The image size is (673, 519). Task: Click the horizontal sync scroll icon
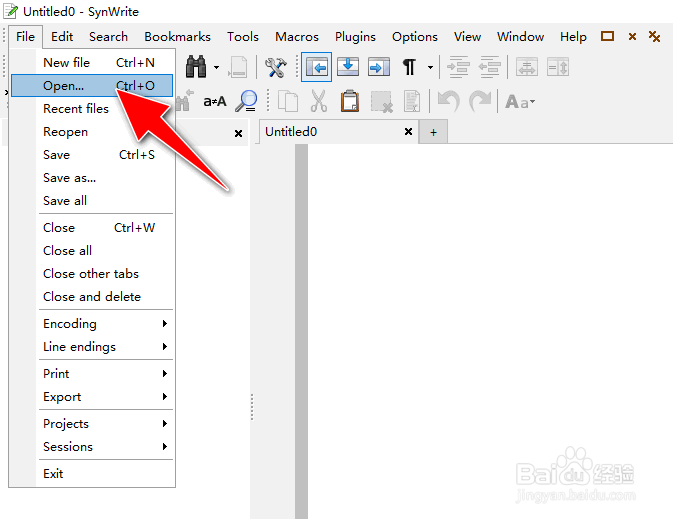click(x=527, y=67)
